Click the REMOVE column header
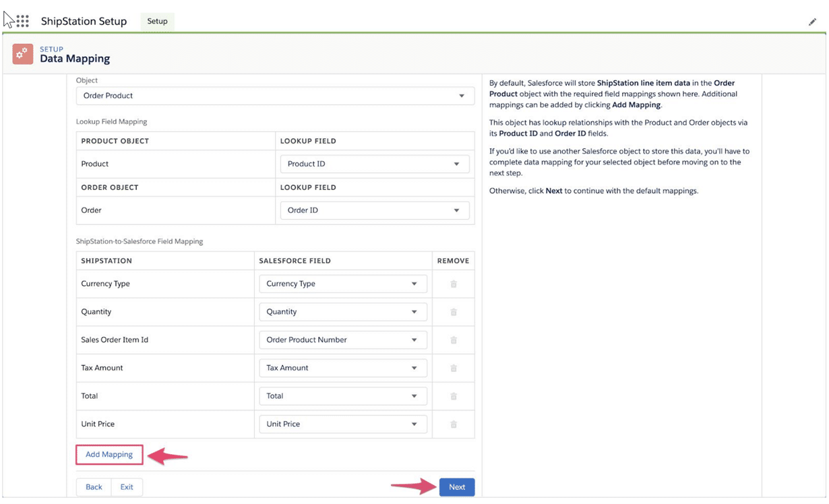The image size is (829, 504). (x=453, y=261)
